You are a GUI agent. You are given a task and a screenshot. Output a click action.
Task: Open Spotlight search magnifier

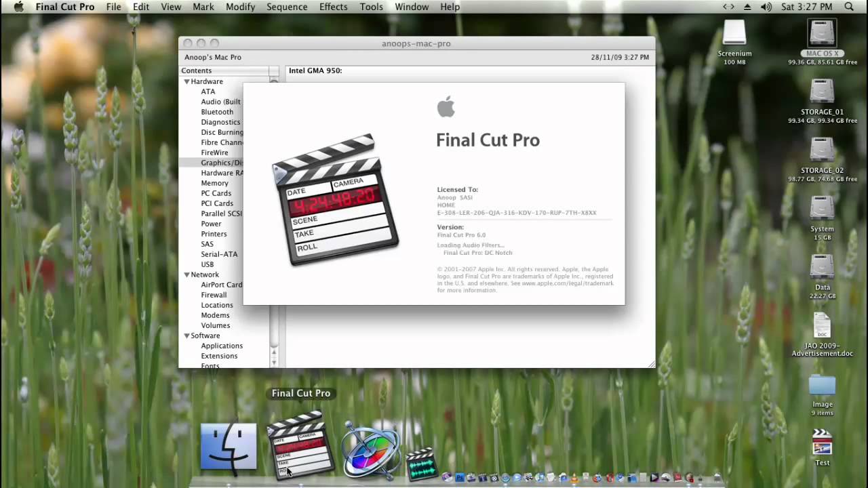click(849, 7)
